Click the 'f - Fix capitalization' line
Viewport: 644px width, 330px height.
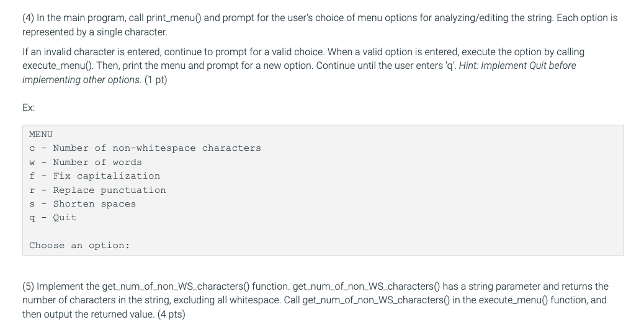[94, 176]
